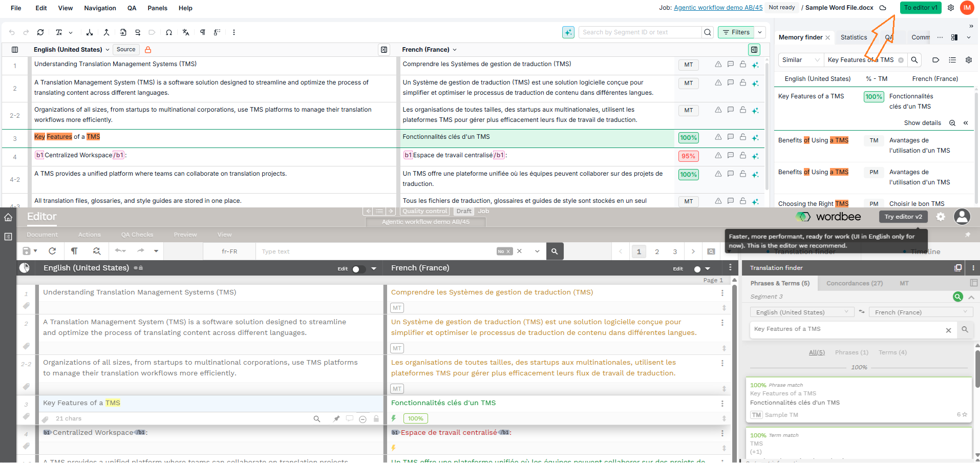Click the Memory finder search magnifier
The height and width of the screenshot is (463, 980).
(914, 60)
